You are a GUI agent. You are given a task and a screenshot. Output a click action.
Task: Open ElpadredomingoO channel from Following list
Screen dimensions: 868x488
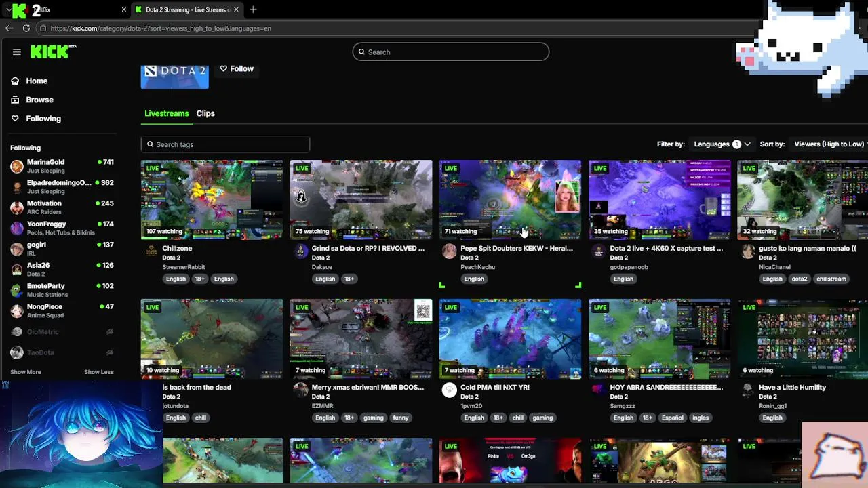(62, 186)
